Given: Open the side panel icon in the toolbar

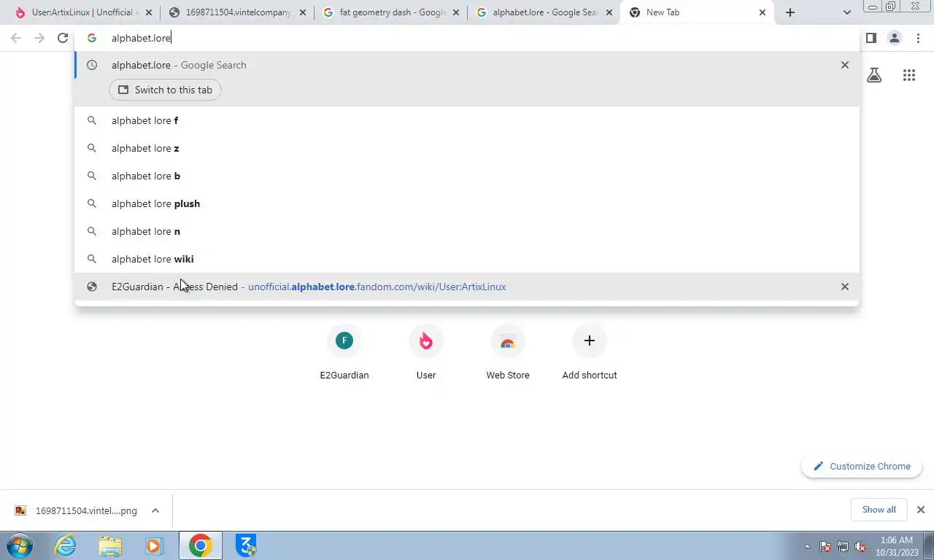Looking at the screenshot, I should coord(871,38).
